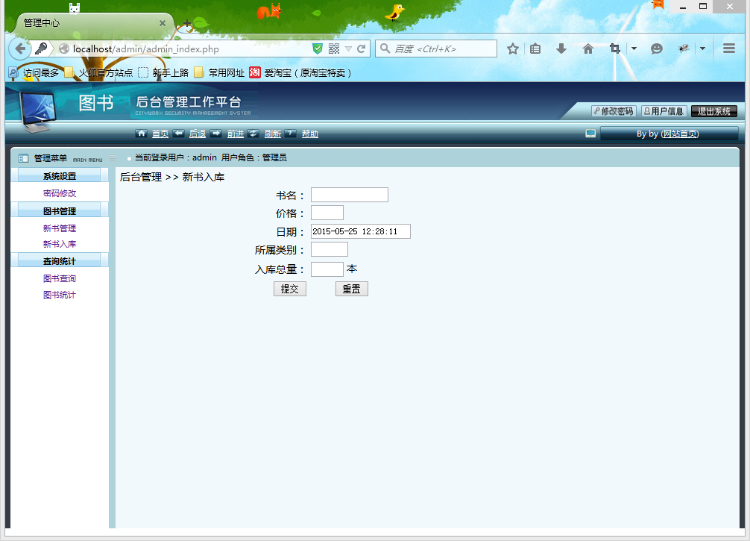
Task: Click the 退出系统 logout button
Action: (714, 111)
